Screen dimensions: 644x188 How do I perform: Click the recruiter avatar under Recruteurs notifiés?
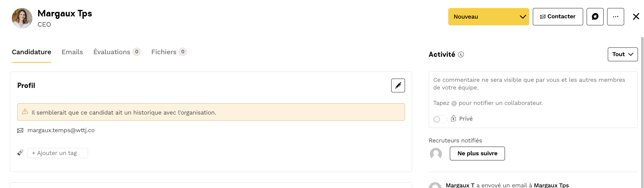pos(436,154)
